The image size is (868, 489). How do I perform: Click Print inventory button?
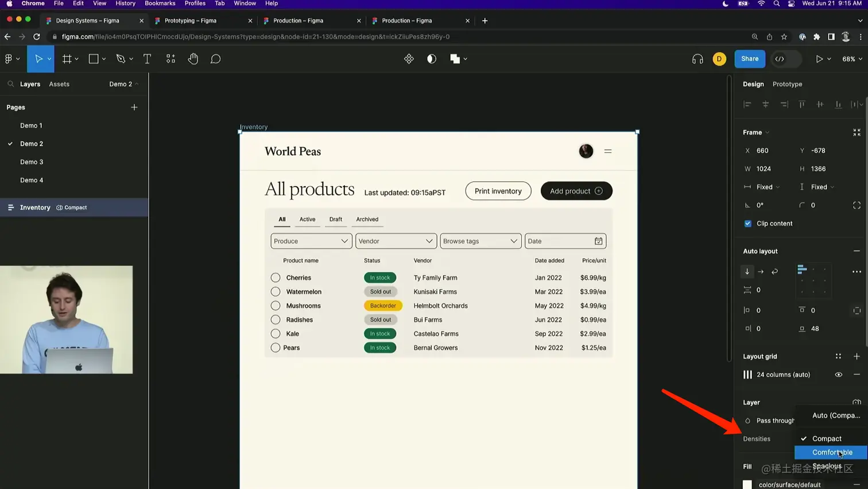[x=498, y=191]
